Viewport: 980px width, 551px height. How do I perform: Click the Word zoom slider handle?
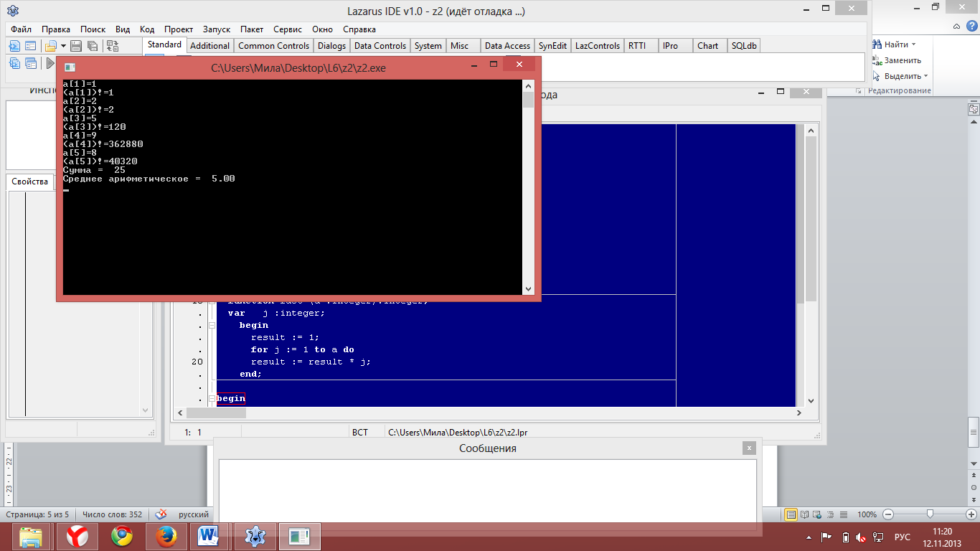pos(930,514)
